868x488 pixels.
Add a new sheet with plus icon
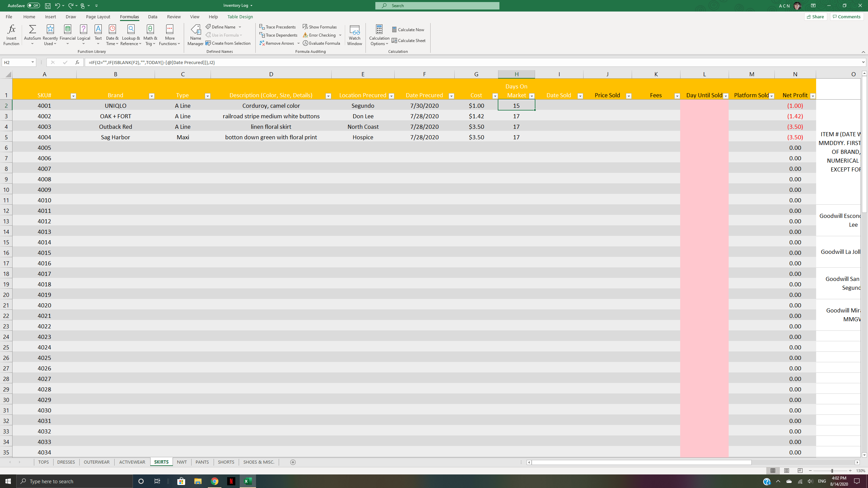click(293, 462)
